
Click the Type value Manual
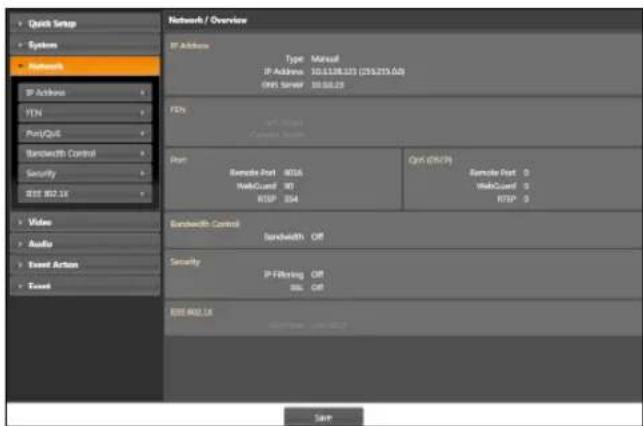pos(325,59)
